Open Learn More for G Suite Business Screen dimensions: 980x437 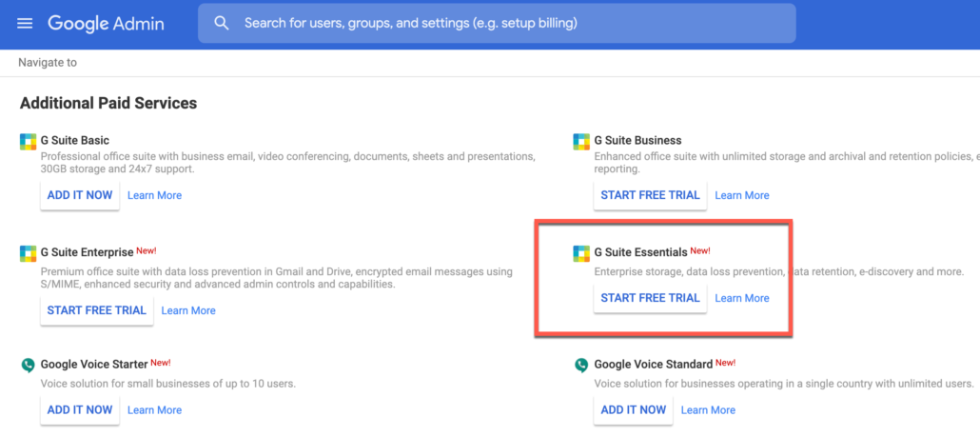coord(742,196)
